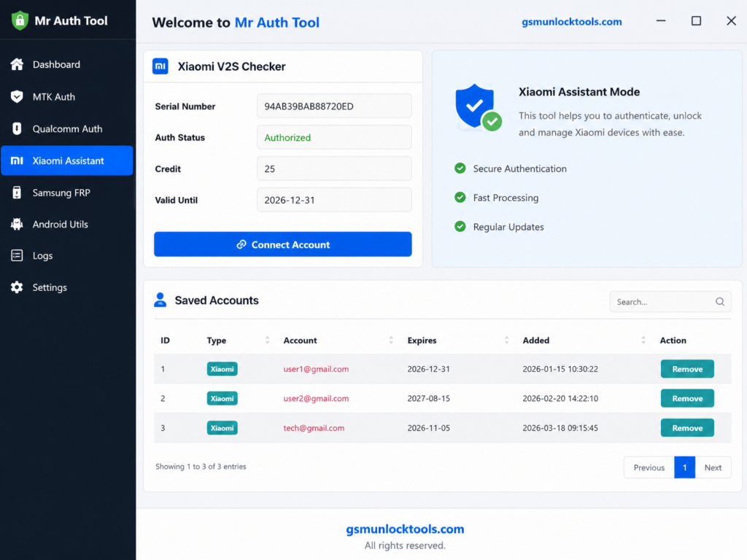Sort table by the Expires column arrows
This screenshot has width=747, height=560.
click(506, 340)
